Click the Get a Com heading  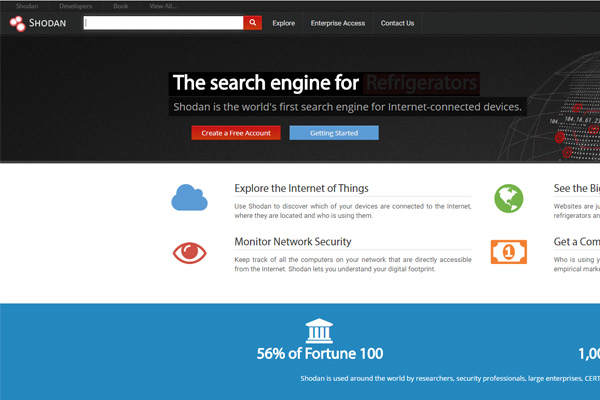click(577, 242)
